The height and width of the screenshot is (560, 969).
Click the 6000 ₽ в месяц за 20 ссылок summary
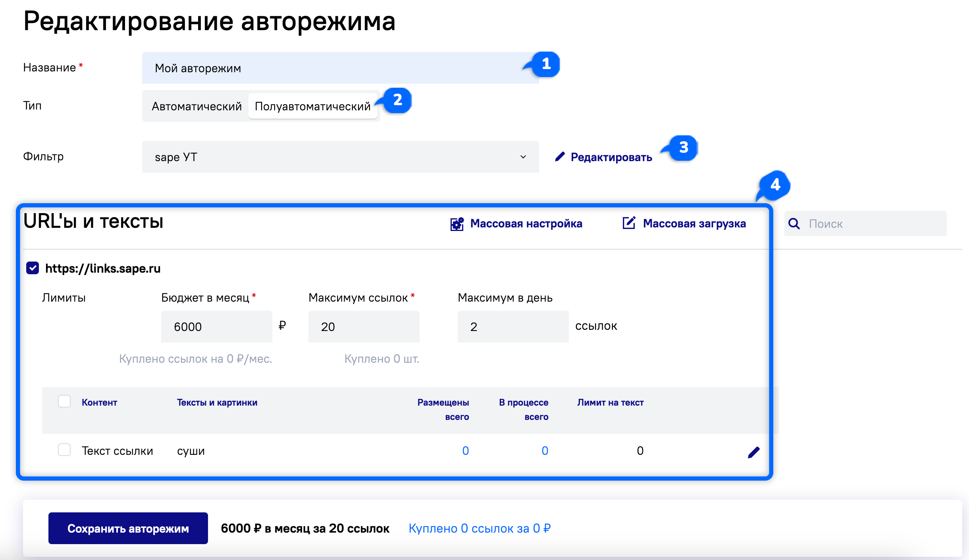click(x=305, y=528)
